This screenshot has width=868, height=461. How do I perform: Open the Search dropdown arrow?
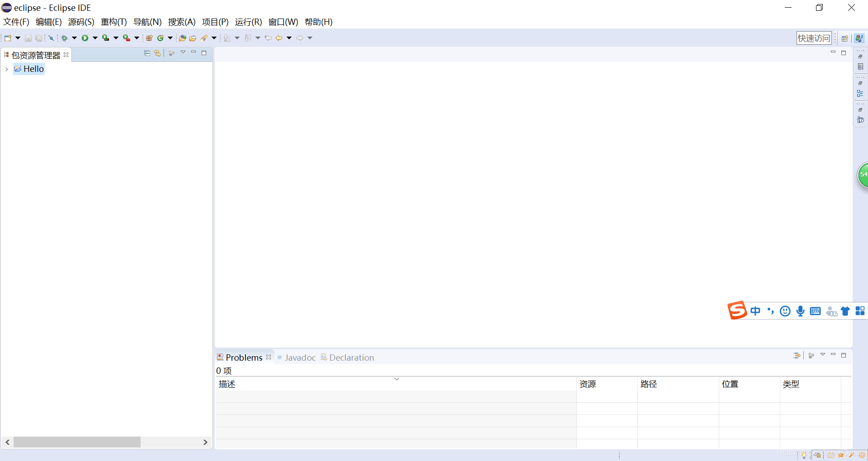(x=214, y=38)
